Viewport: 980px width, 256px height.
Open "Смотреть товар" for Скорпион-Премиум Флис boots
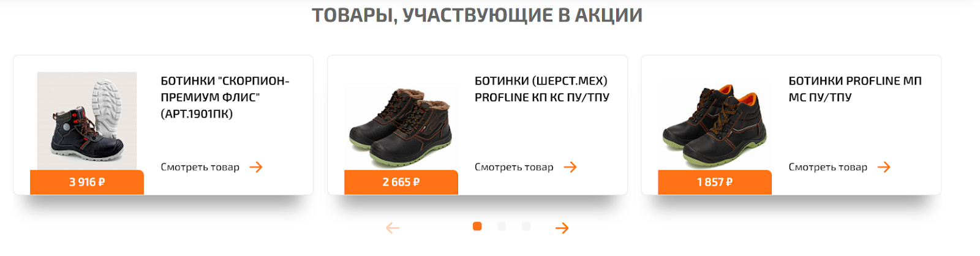[200, 167]
